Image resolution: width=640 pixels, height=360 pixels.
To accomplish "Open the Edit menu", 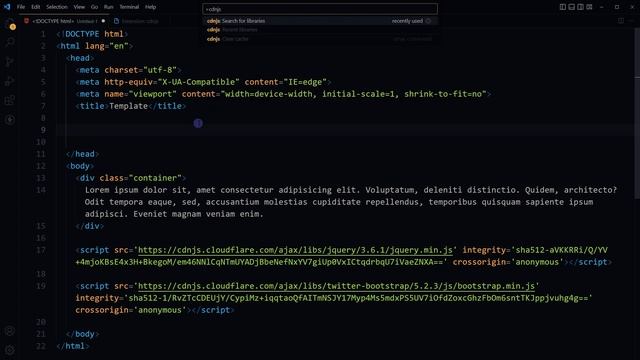I will [x=36, y=7].
